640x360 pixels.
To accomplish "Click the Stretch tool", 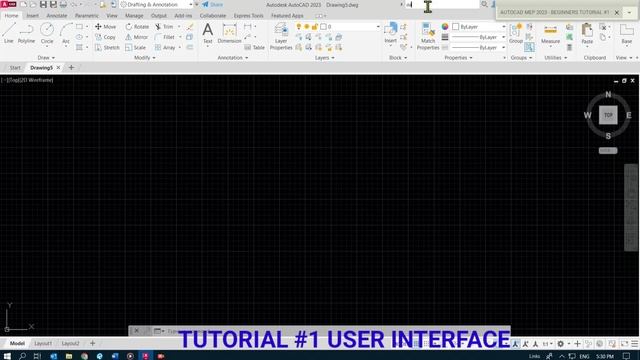I will click(107, 48).
